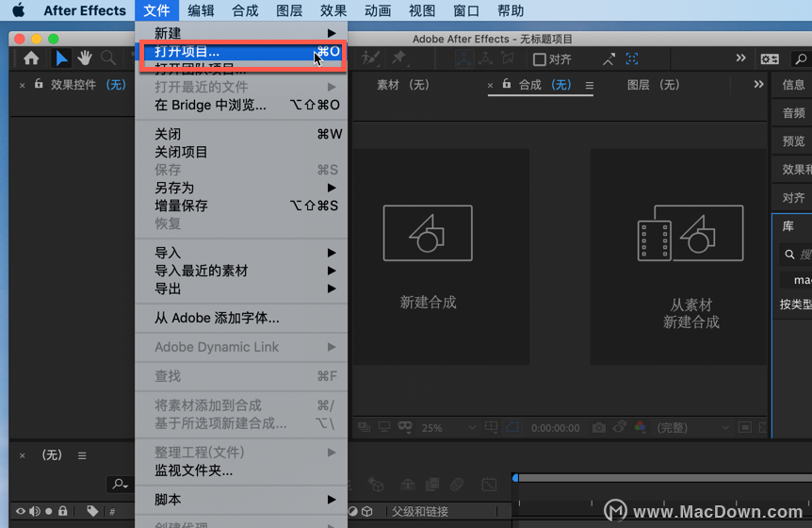The width and height of the screenshot is (812, 528).
Task: Choose 监视文件夹... menu entry
Action: point(241,470)
